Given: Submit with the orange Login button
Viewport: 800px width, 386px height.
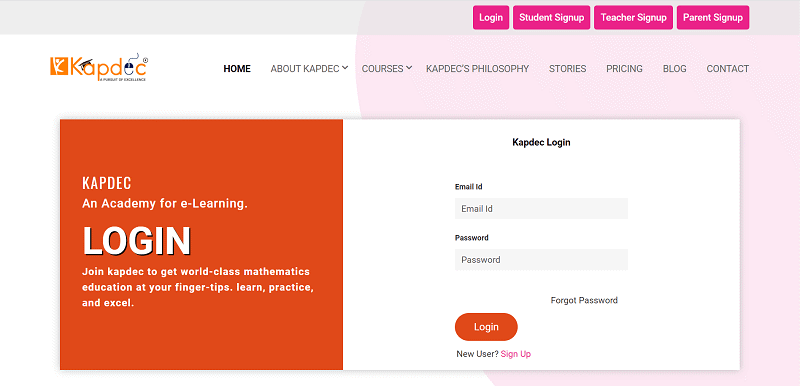Looking at the screenshot, I should (486, 327).
